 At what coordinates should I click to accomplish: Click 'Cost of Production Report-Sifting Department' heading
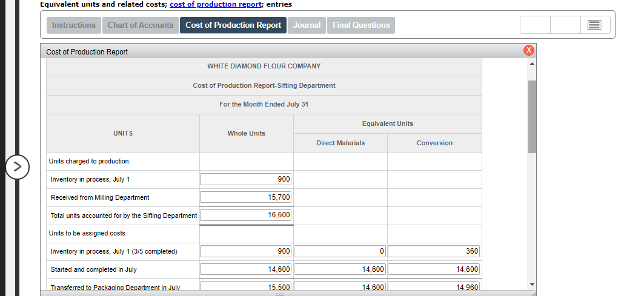264,85
